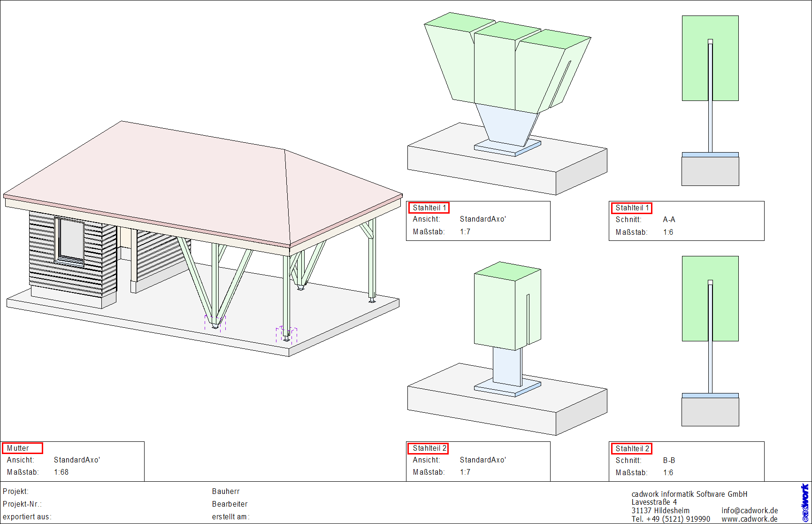
Task: Click the "Bearbeiter" title block field
Action: pos(230,504)
